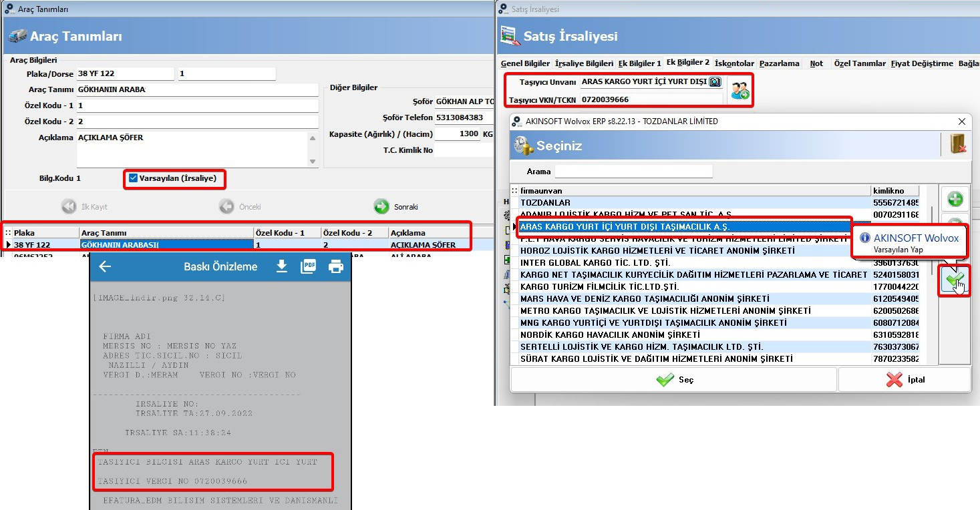Screen dimensions: 980x510
Task: Switch to the İrsaliye Bilgileri tab
Action: [x=584, y=63]
